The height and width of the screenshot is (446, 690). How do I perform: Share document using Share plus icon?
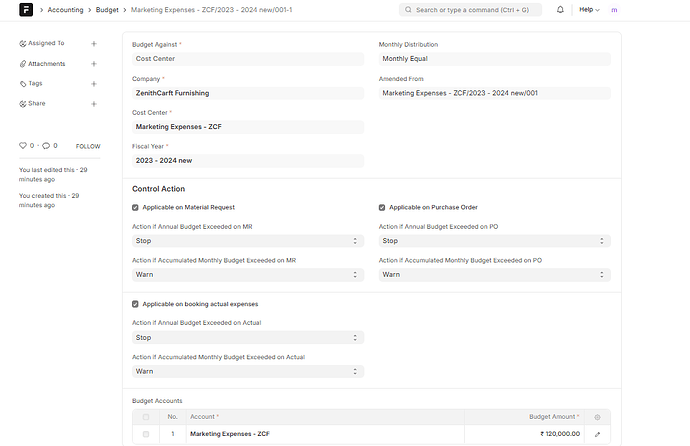coord(94,104)
